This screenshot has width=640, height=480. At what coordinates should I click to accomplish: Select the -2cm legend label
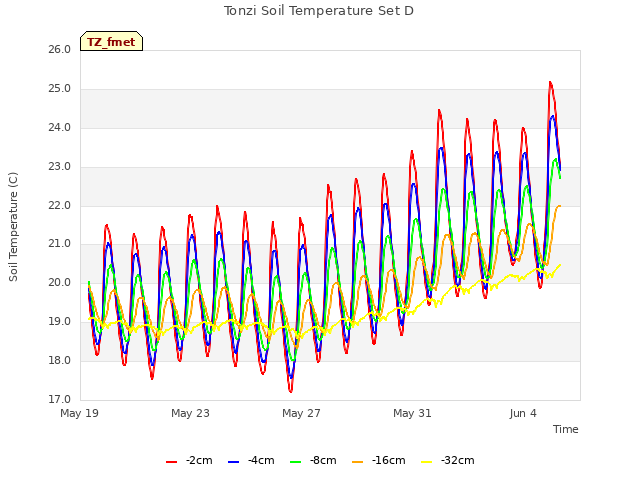tap(199, 460)
